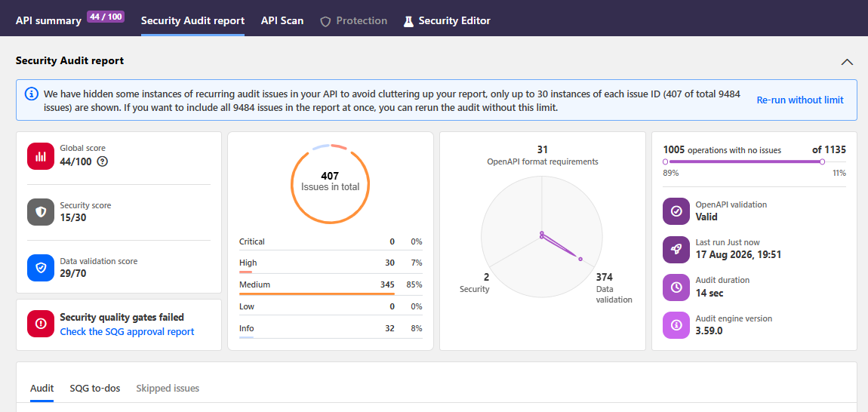Click the operations with no issues progress bar
Screen dimensions: 868x412
click(755, 161)
